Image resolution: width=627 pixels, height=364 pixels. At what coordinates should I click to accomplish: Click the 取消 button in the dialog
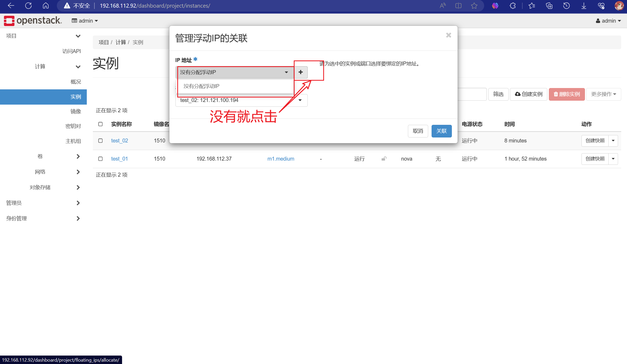[418, 131]
